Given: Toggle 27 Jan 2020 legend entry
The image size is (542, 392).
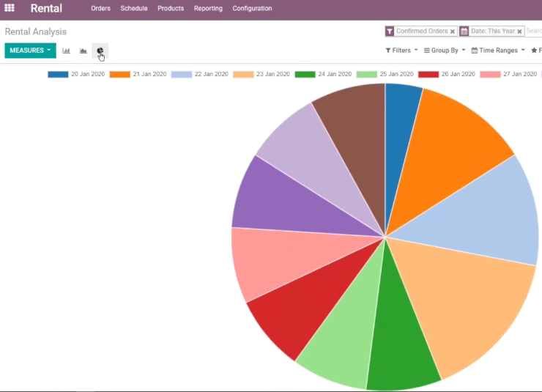Looking at the screenshot, I should pos(508,74).
